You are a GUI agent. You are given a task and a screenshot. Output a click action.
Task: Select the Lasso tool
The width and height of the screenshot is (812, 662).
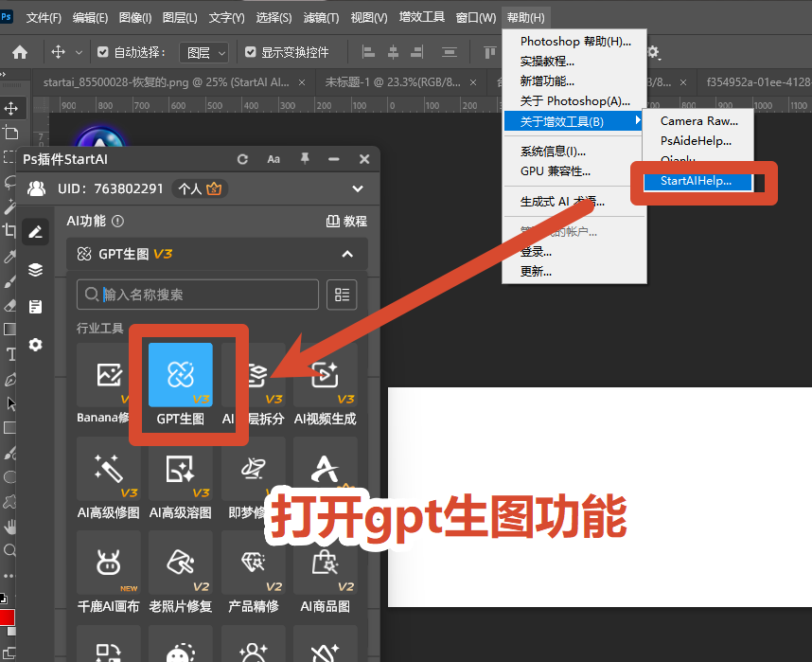(x=9, y=182)
